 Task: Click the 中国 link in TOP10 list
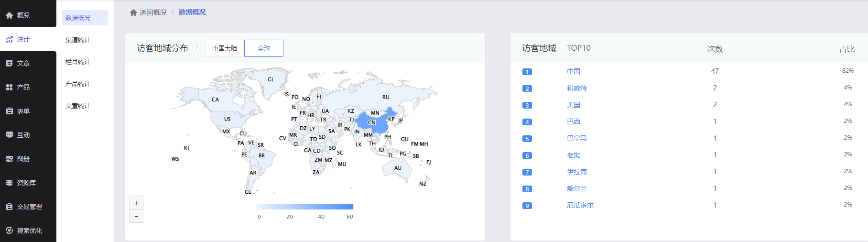click(574, 71)
